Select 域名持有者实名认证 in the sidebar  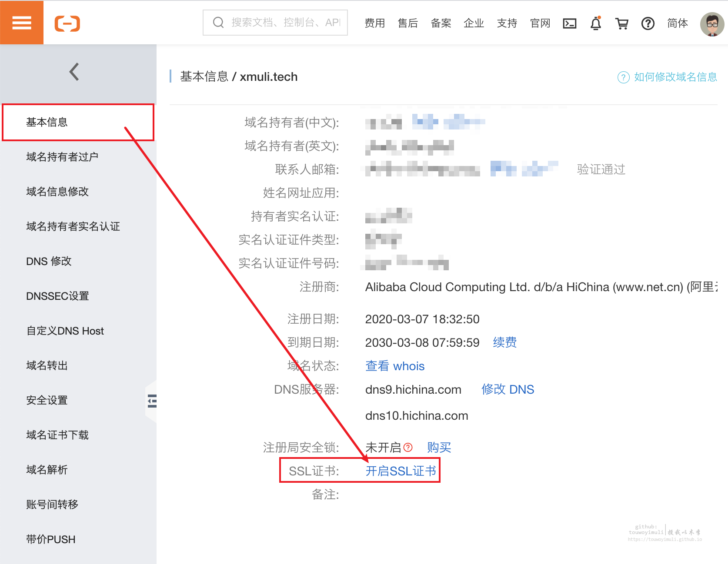[78, 226]
